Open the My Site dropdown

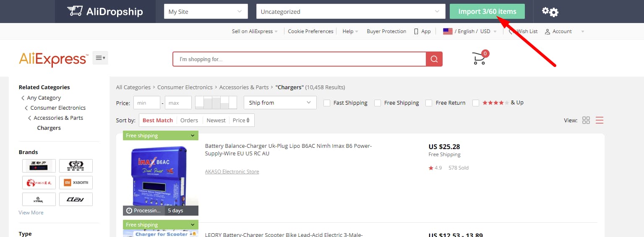206,11
